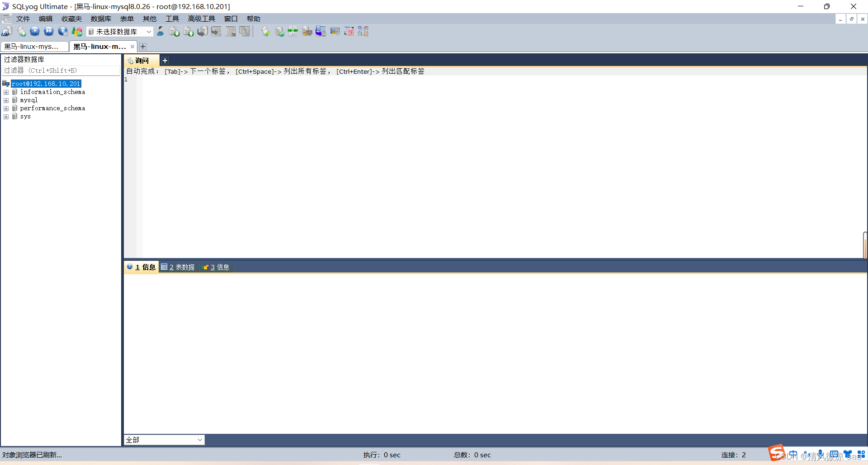Click the application system menu icon left of 文件
868x465 pixels.
(7, 19)
